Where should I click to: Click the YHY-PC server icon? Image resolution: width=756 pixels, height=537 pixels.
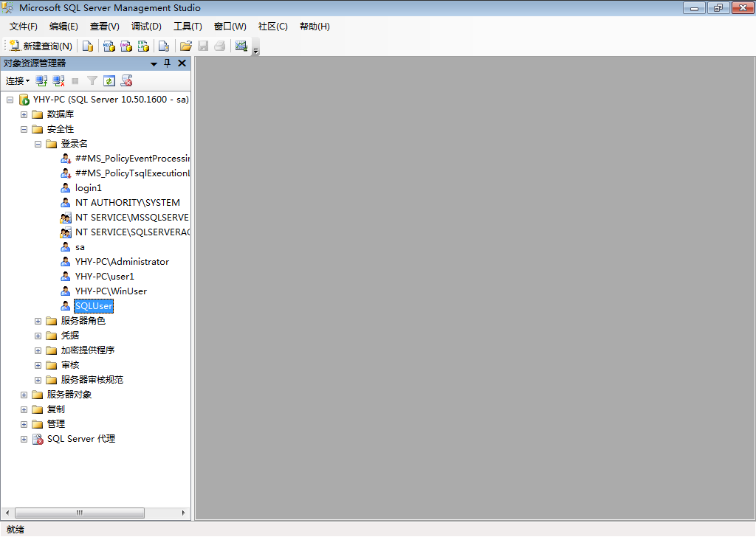click(x=24, y=100)
